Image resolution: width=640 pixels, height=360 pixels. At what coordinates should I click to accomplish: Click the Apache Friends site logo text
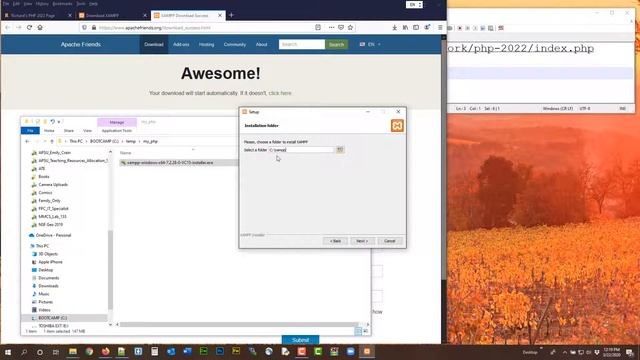pyautogui.click(x=81, y=44)
